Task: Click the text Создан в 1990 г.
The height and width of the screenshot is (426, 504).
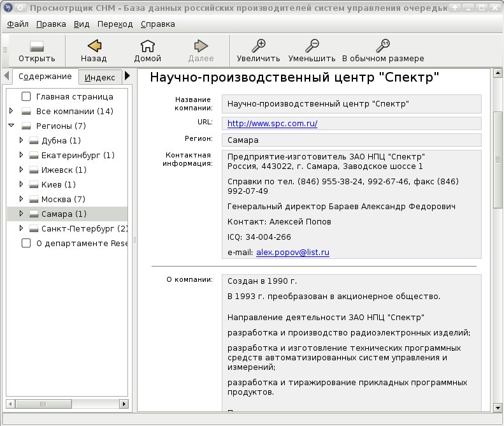Action: tap(262, 281)
